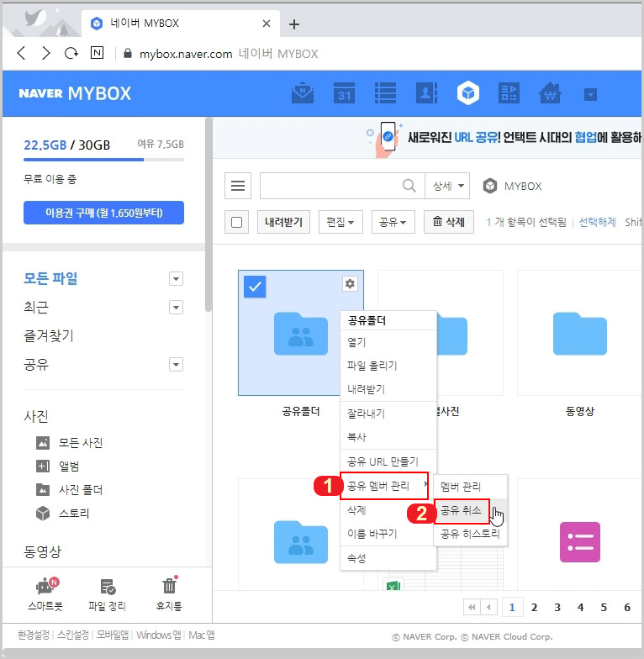This screenshot has width=644, height=659.
Task: Choose 공유 히스토리 in submenu
Action: 471,534
